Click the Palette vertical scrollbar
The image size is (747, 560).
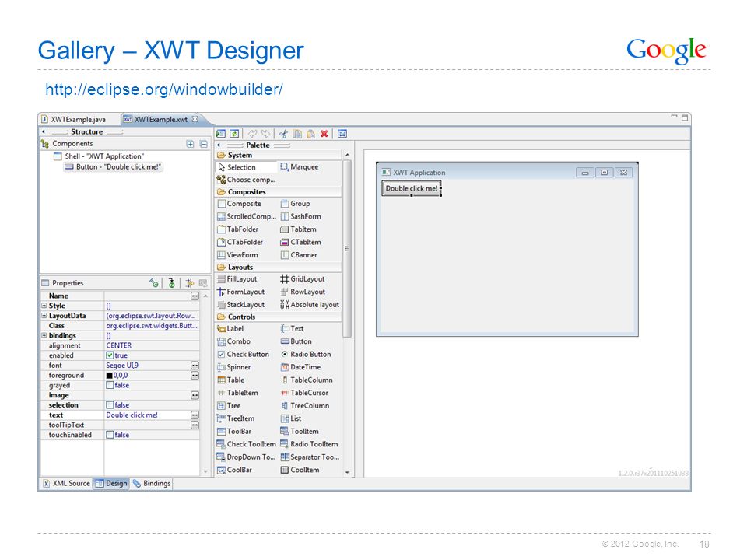point(347,249)
